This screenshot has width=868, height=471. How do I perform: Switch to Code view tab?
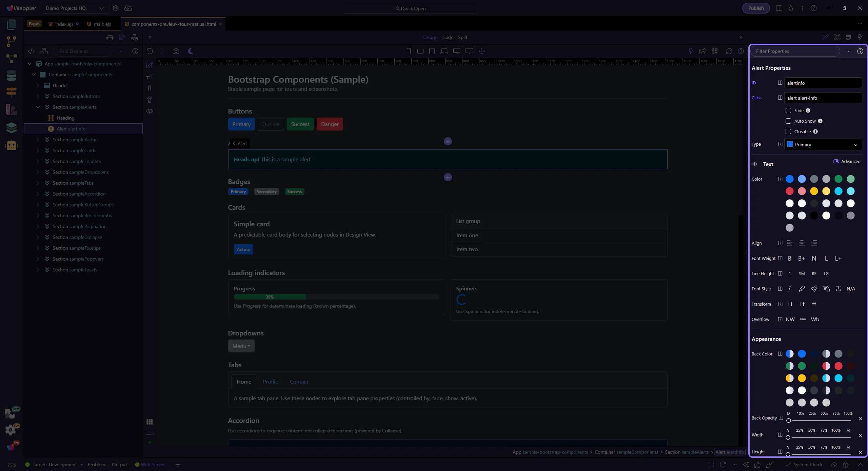click(x=448, y=37)
